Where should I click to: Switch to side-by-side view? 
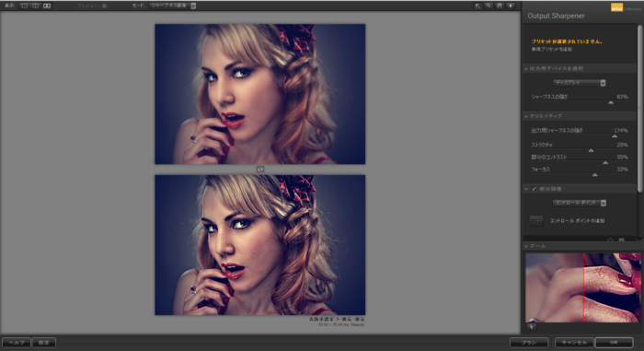point(47,6)
